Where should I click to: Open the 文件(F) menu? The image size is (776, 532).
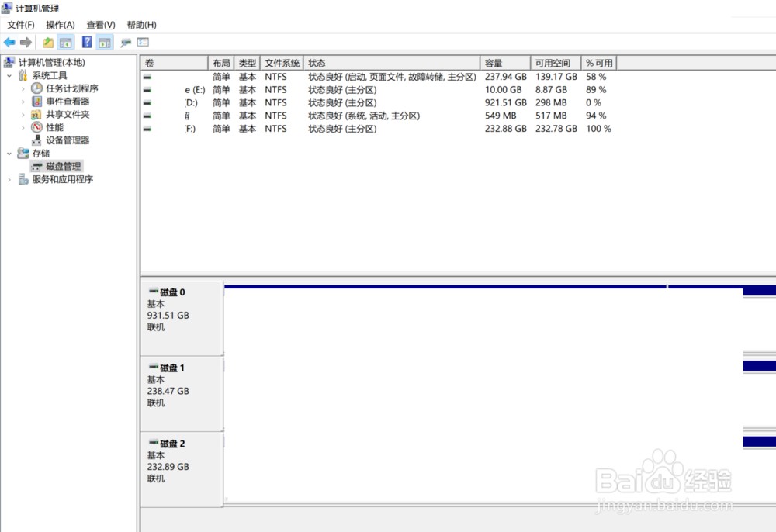click(x=21, y=26)
